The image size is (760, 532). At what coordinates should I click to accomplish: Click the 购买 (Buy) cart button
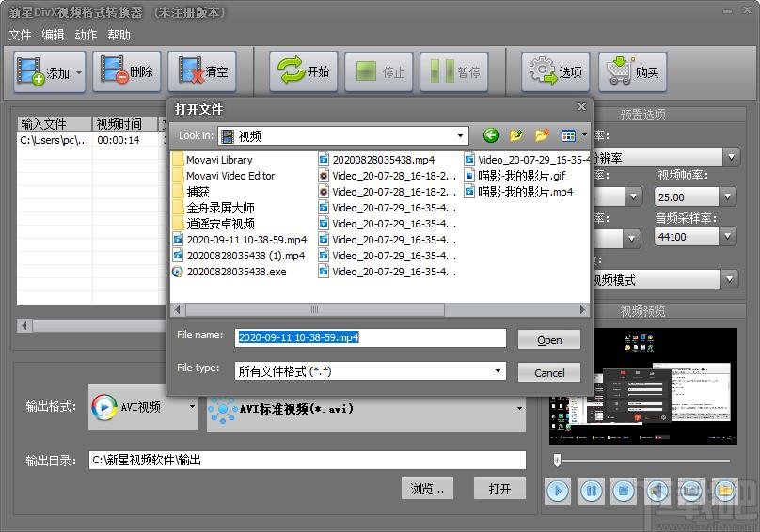(632, 71)
